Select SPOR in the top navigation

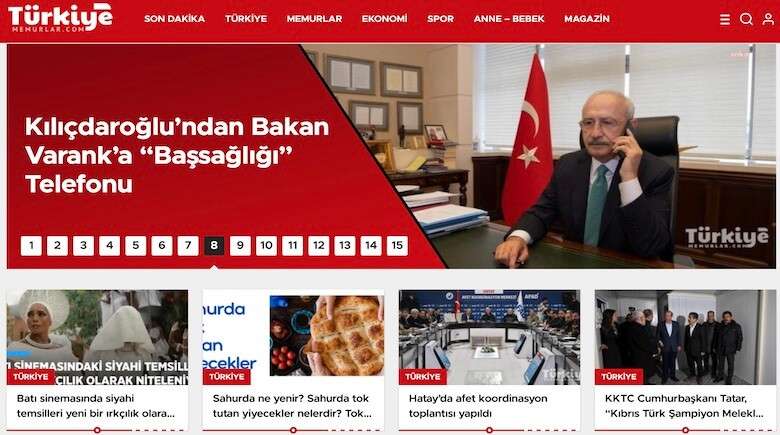tap(440, 19)
